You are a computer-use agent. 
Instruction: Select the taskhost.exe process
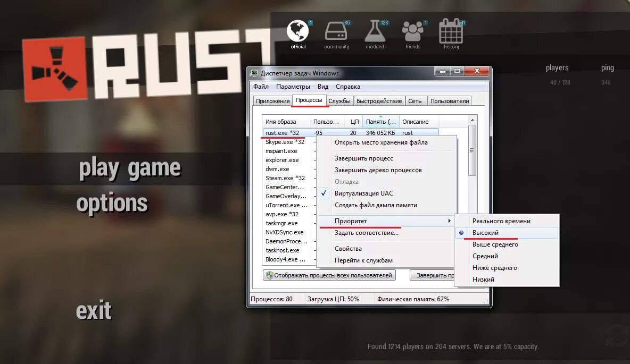pos(283,250)
